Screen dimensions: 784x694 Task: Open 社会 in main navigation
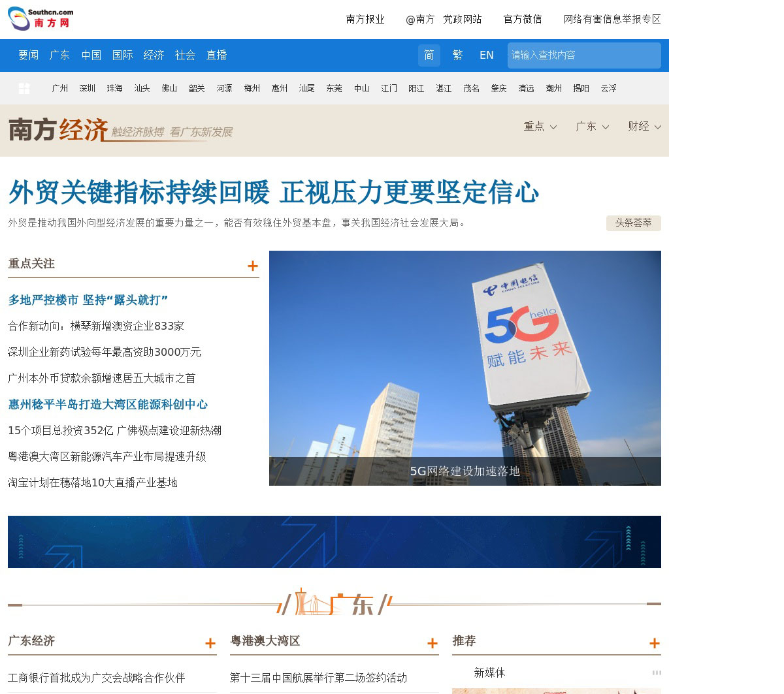pyautogui.click(x=186, y=55)
